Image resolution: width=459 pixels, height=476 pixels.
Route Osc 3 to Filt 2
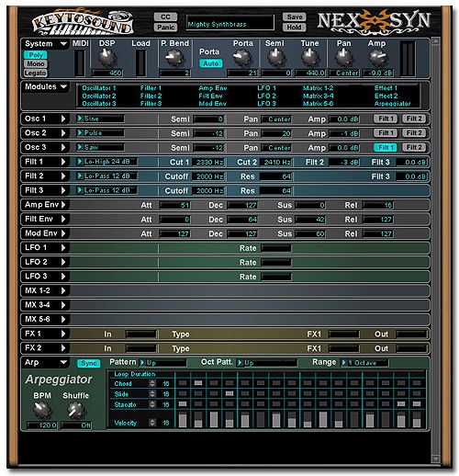414,147
